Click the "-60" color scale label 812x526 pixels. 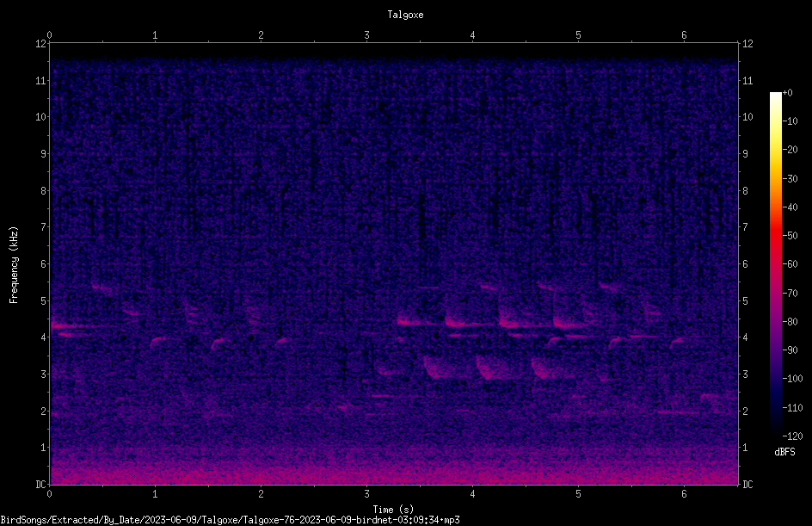[790, 264]
